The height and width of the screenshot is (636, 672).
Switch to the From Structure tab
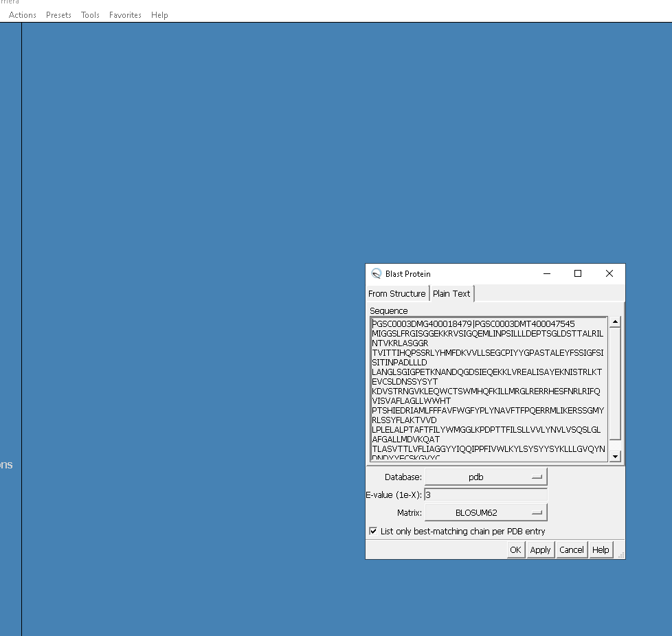(x=396, y=293)
